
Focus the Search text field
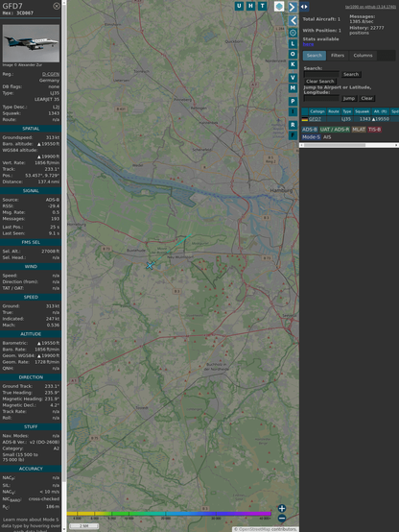tap(321, 74)
